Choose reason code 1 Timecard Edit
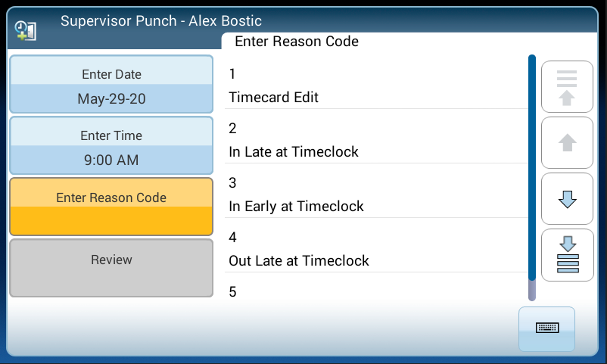The height and width of the screenshot is (364, 607). [375, 86]
